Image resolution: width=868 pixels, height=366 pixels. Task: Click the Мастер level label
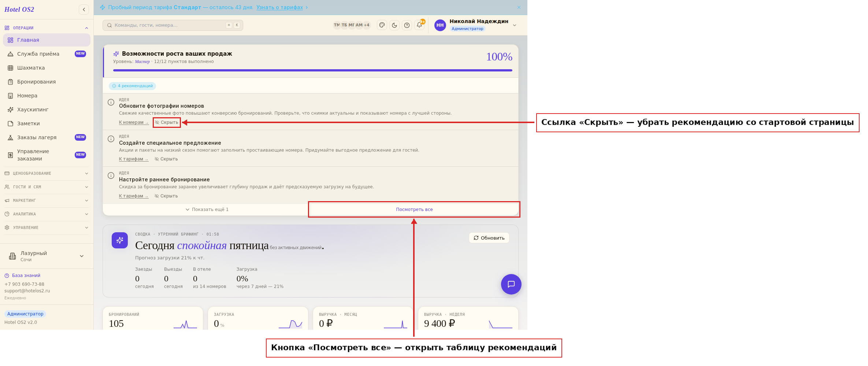pyautogui.click(x=142, y=62)
